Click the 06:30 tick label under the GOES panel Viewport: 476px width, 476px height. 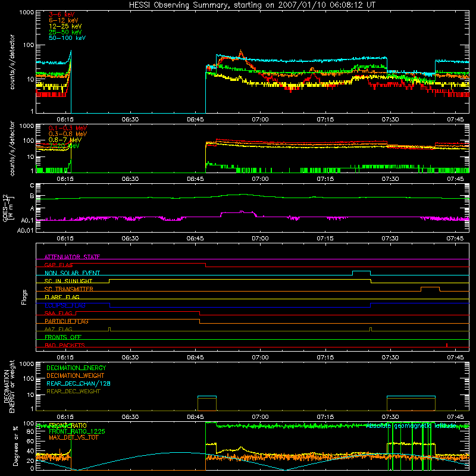tap(130, 239)
